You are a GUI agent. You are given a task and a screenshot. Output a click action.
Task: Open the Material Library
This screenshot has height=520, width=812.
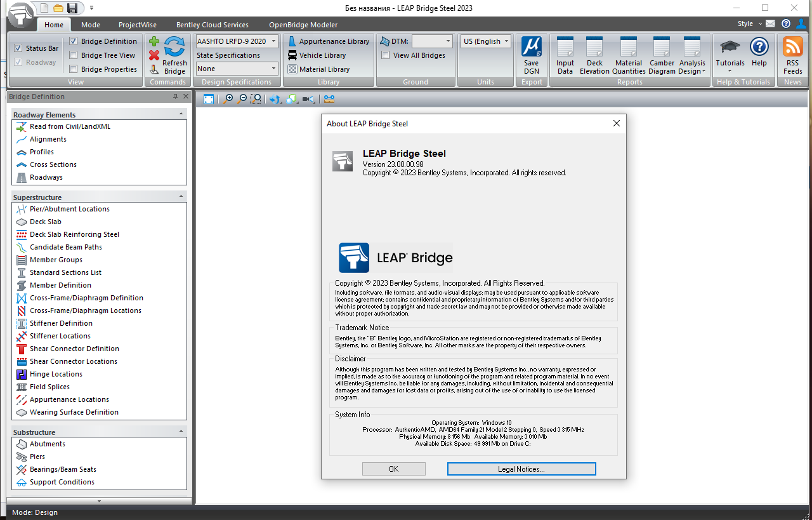tap(318, 69)
